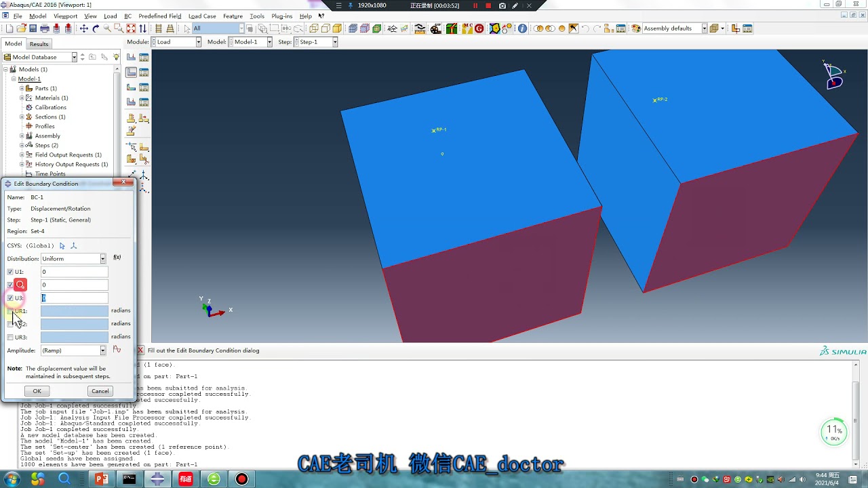Open the File menu
Viewport: 868px width, 488px height.
(18, 16)
